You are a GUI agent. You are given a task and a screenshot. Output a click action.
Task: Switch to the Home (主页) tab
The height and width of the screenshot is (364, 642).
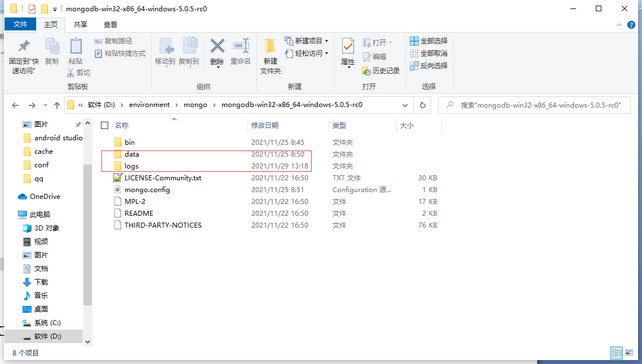tap(51, 25)
